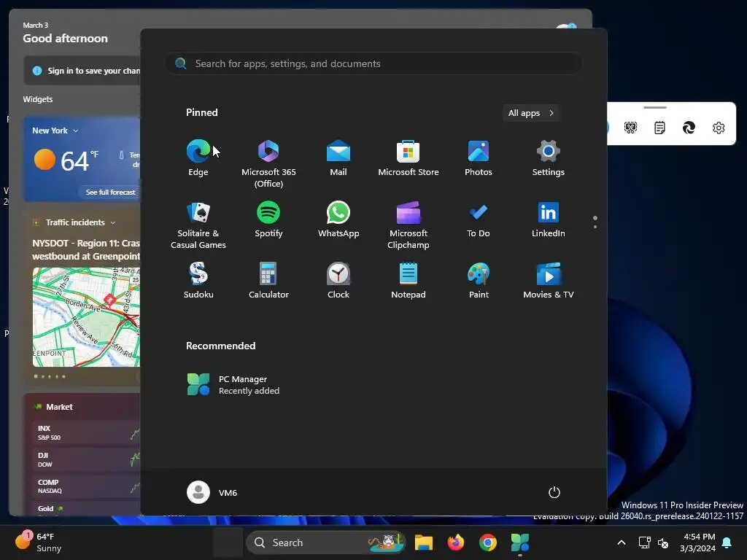Viewport: 747px width, 560px height.
Task: Open Movies & TV app
Action: 549,281
